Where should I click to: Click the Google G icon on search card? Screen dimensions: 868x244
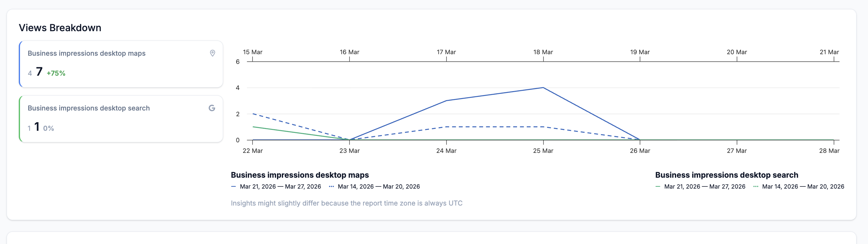[x=212, y=108]
